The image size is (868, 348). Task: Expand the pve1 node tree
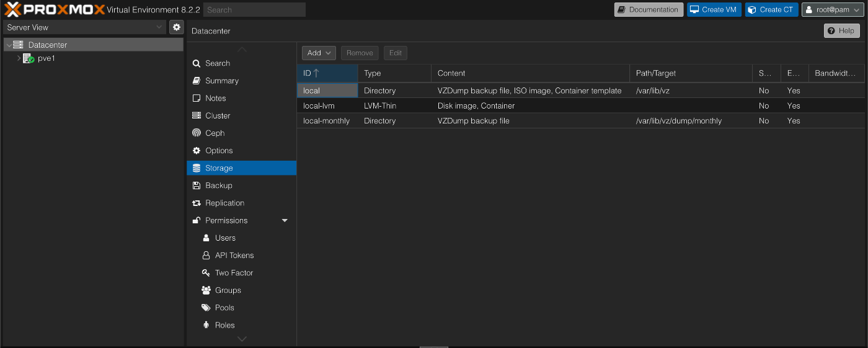pos(19,58)
